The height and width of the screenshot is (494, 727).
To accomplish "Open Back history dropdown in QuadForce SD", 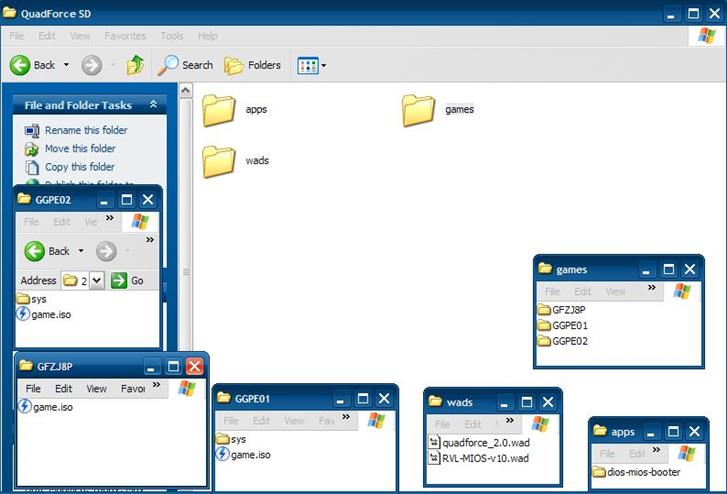I will 66,64.
